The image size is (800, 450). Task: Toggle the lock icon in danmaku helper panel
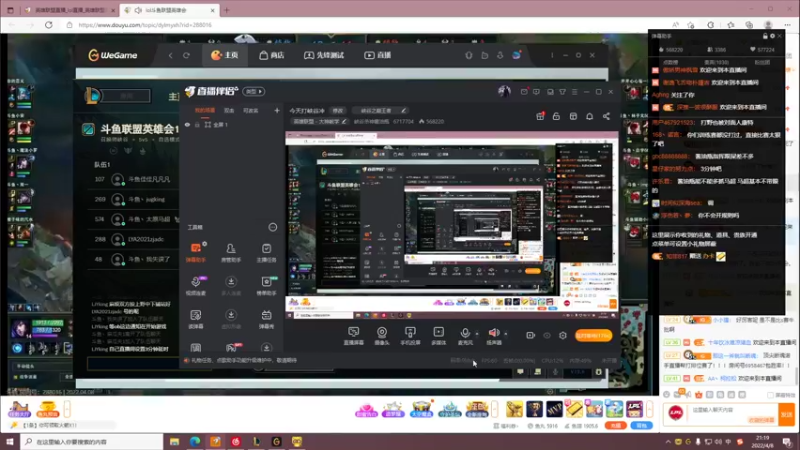coord(765,36)
